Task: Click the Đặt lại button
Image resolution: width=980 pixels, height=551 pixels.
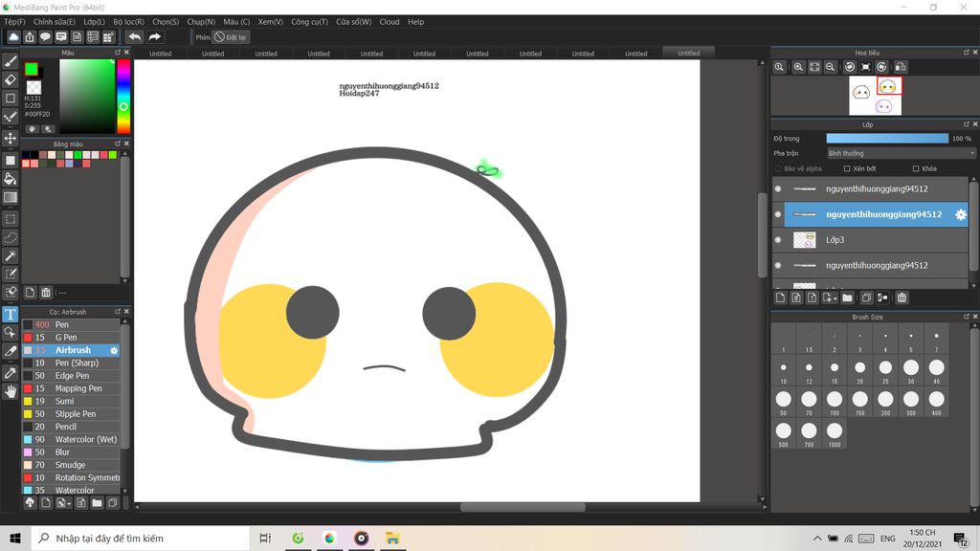Action: click(231, 37)
